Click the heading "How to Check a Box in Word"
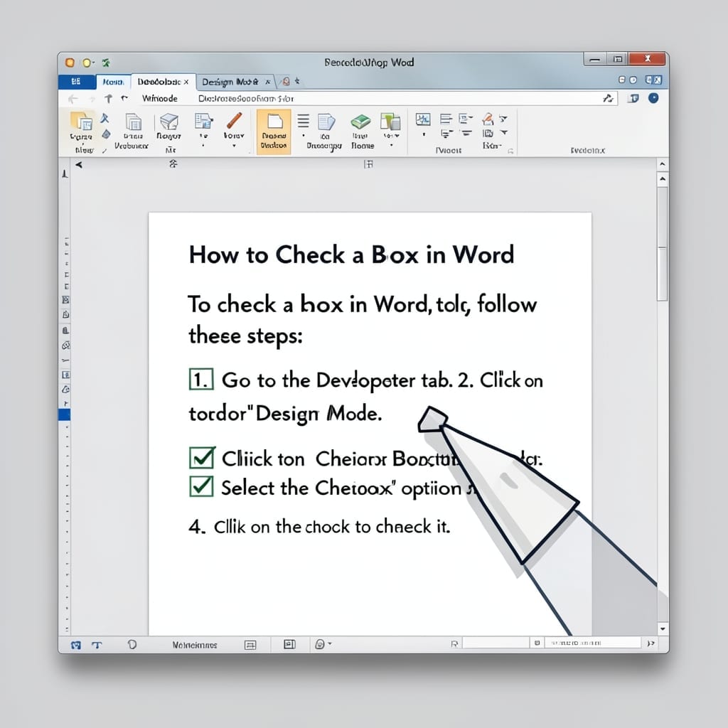 tap(351, 255)
